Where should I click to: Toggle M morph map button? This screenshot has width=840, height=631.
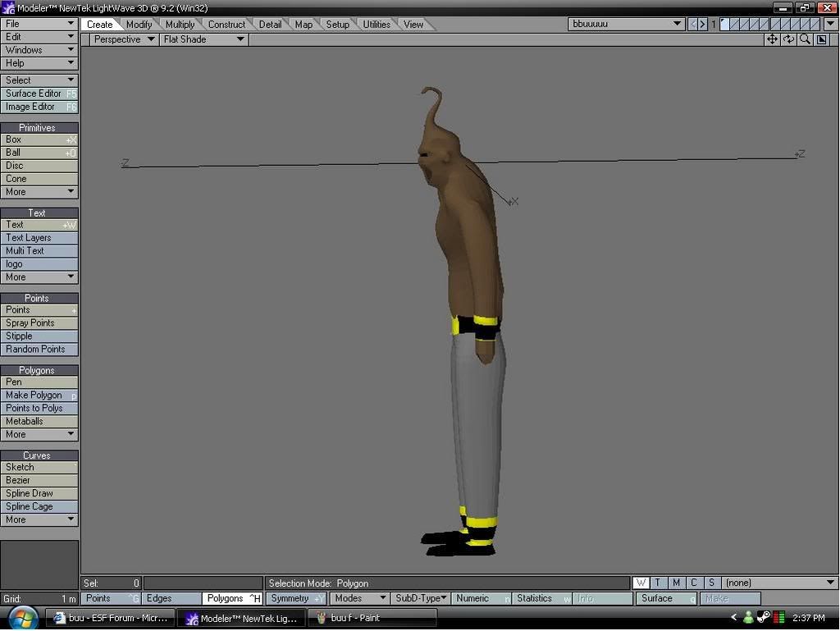pyautogui.click(x=676, y=583)
